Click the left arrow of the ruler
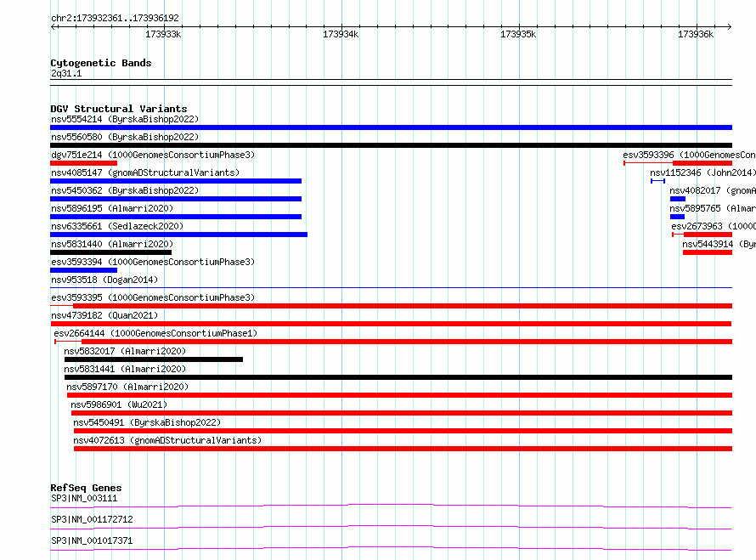This screenshot has height=560, width=756. [x=54, y=26]
